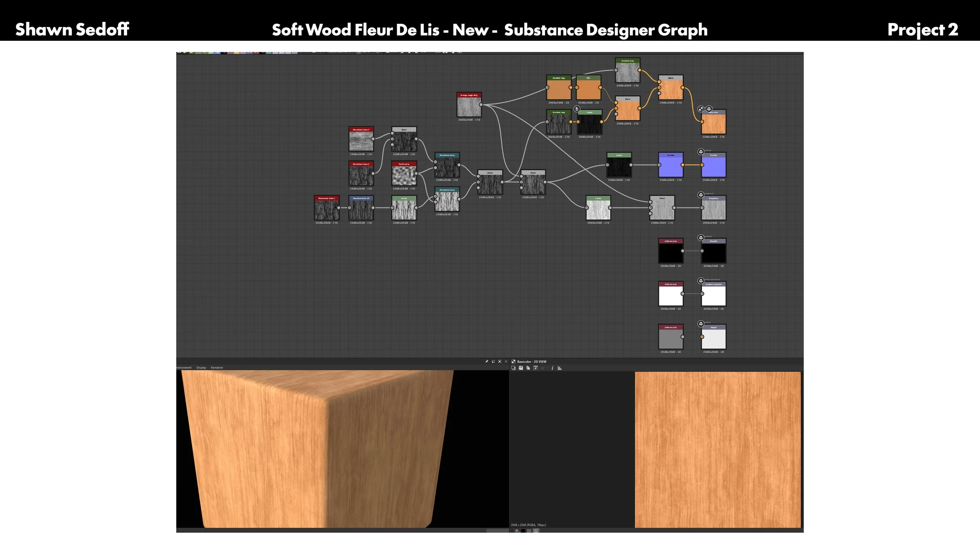Screen dimensions: 980x551
Task: Click the 2D view checker badge above the Base color output
Action: tap(701, 109)
